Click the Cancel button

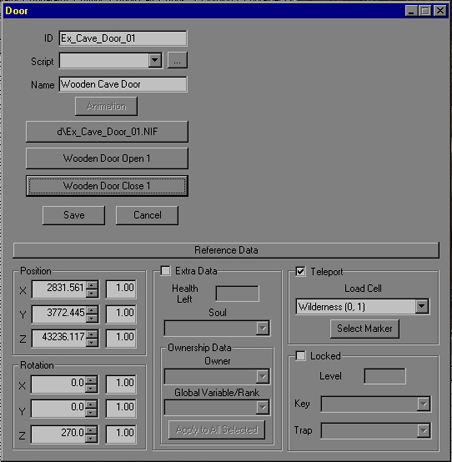tap(147, 215)
